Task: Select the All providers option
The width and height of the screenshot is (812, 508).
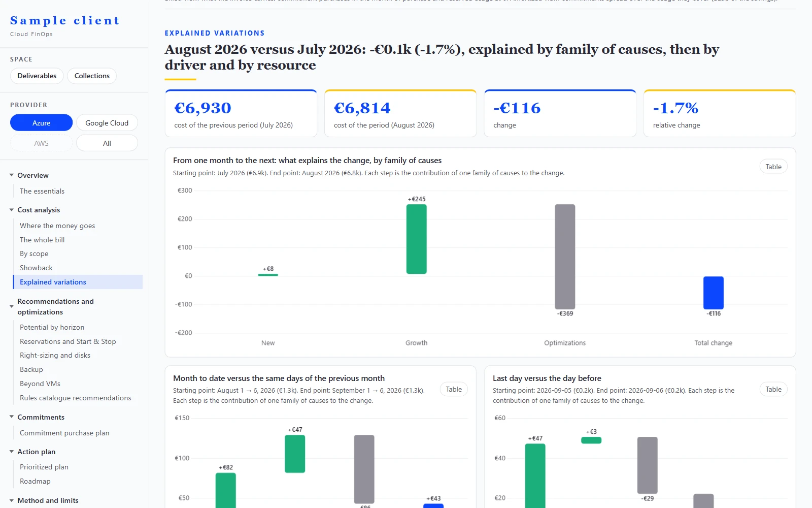Action: coord(107,143)
